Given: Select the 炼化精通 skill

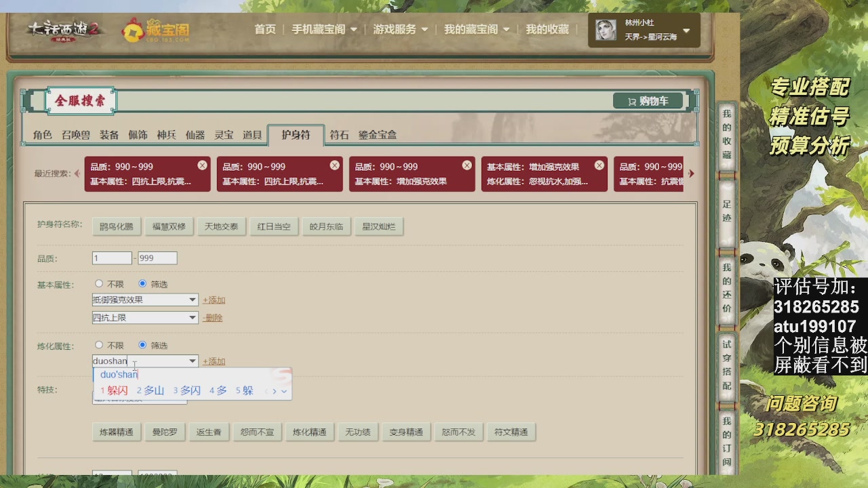Looking at the screenshot, I should pos(309,432).
